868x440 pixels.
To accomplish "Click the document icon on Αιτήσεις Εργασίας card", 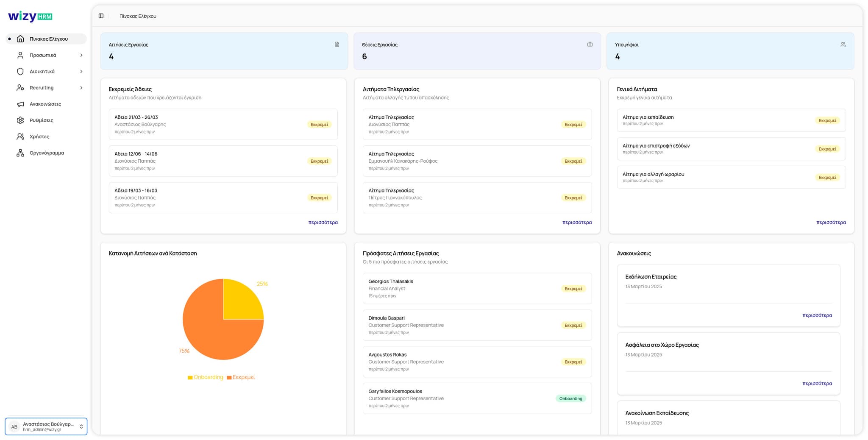I will tap(337, 44).
